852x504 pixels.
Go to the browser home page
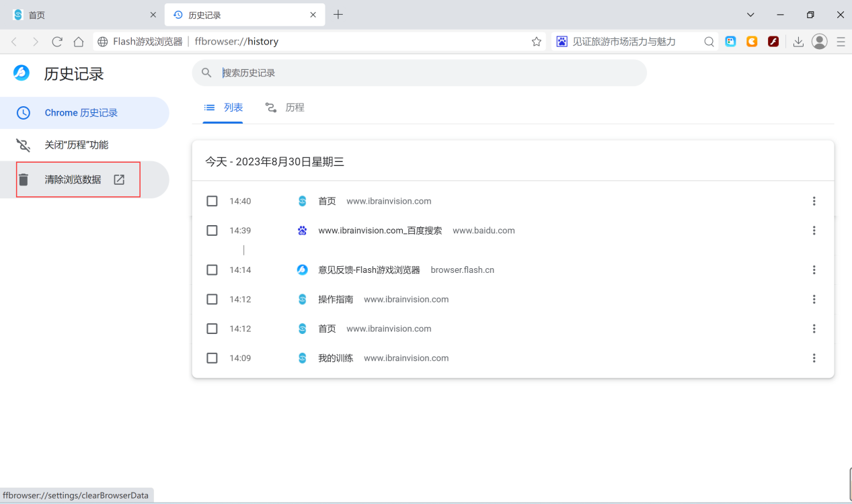pyautogui.click(x=79, y=42)
